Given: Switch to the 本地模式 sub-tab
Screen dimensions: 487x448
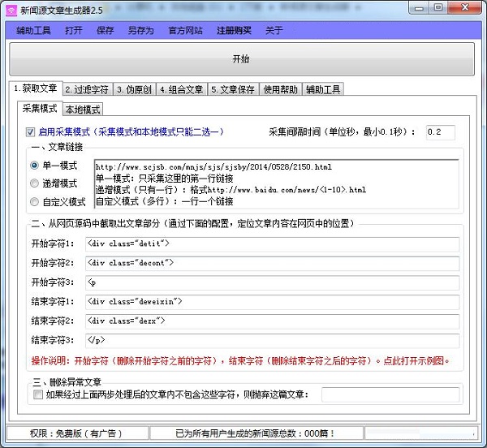Looking at the screenshot, I should tap(83, 110).
